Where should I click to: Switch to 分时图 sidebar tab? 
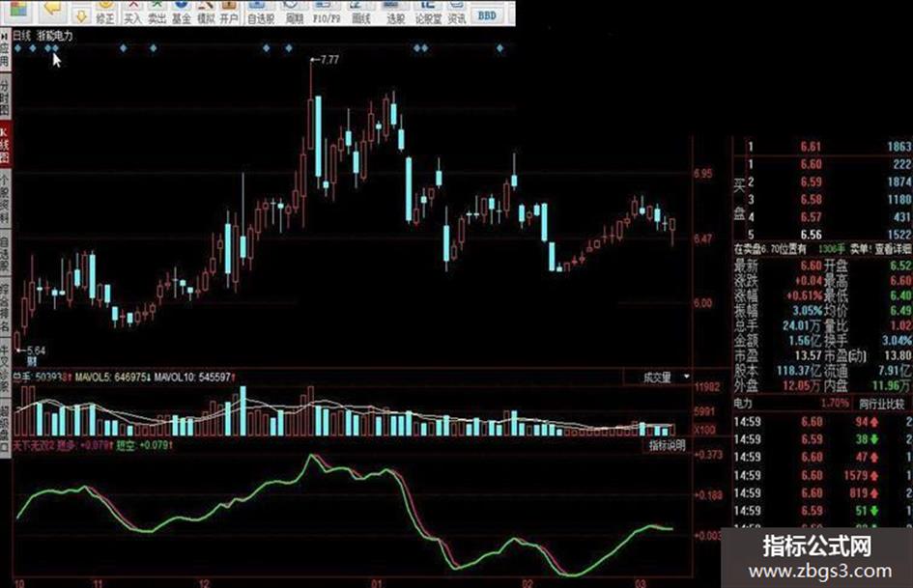pos(5,96)
